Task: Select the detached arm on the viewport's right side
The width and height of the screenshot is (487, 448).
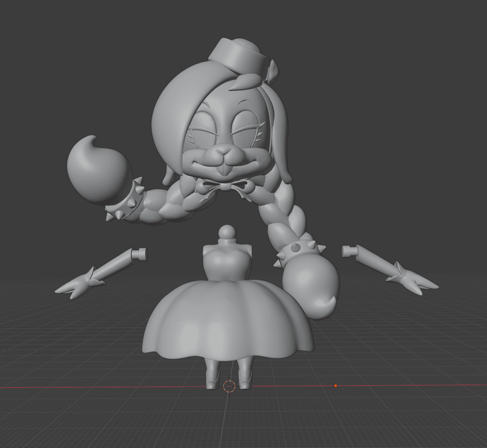Action: [390, 270]
